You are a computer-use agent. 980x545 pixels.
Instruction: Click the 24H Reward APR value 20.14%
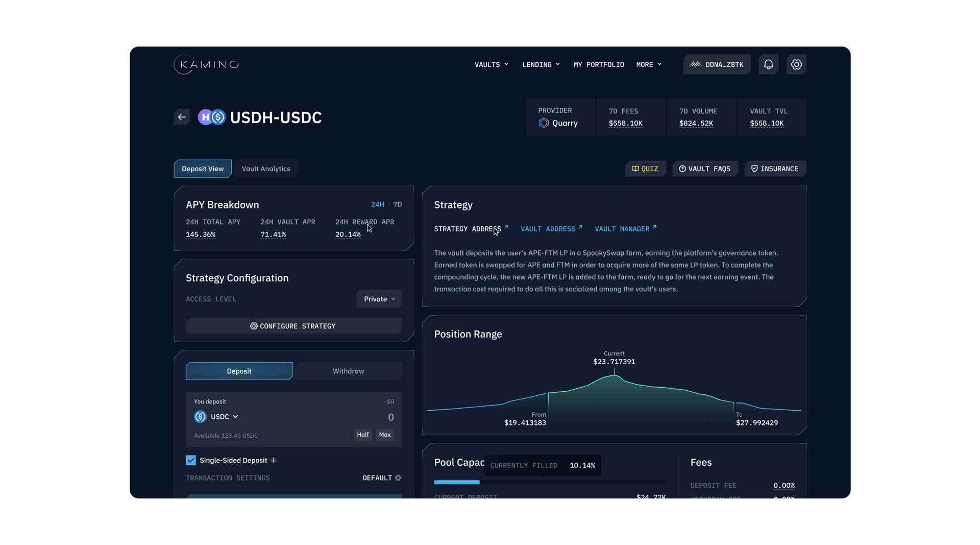pos(348,234)
